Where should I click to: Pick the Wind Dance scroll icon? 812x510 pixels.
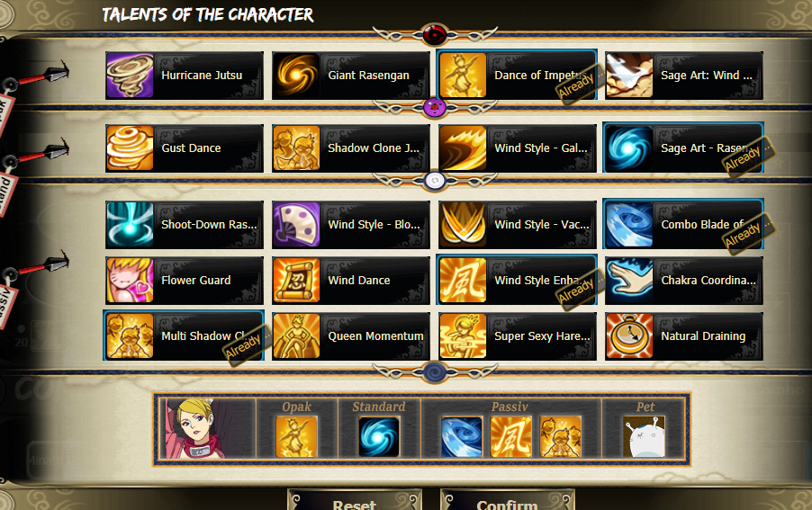pyautogui.click(x=296, y=281)
